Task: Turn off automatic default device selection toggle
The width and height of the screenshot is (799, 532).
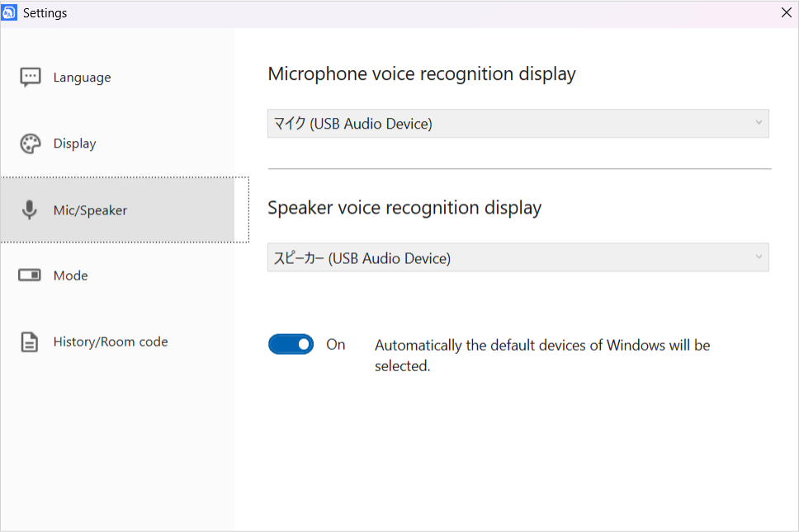Action: [x=291, y=345]
